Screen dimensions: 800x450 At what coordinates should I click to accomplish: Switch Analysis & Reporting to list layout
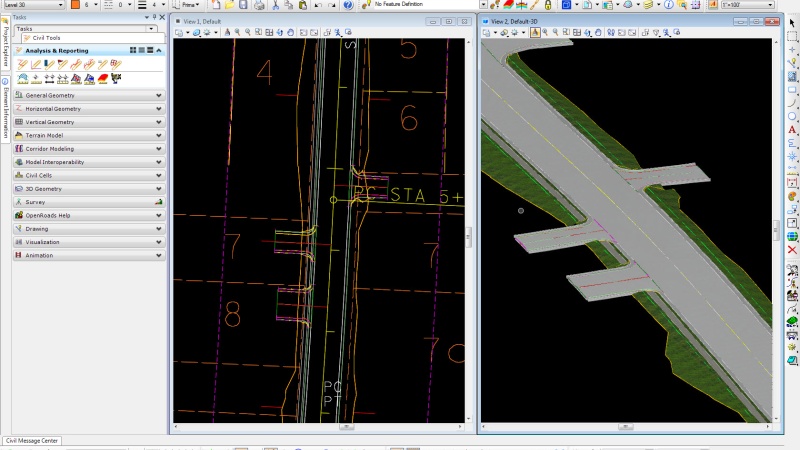[x=140, y=50]
